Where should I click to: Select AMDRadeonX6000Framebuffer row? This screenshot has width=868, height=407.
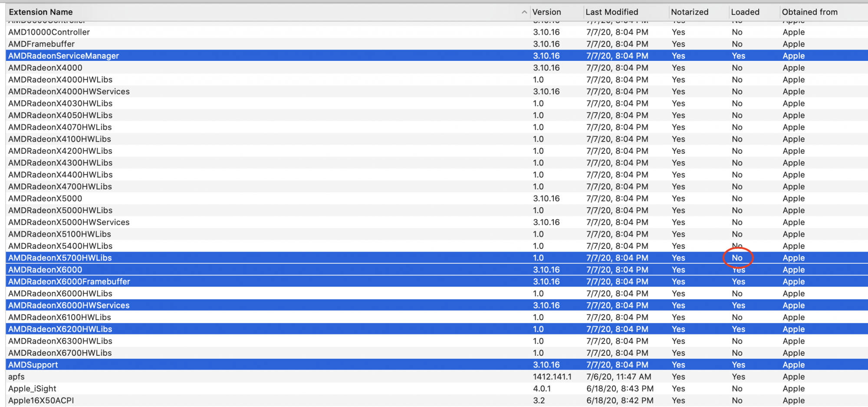(x=437, y=281)
